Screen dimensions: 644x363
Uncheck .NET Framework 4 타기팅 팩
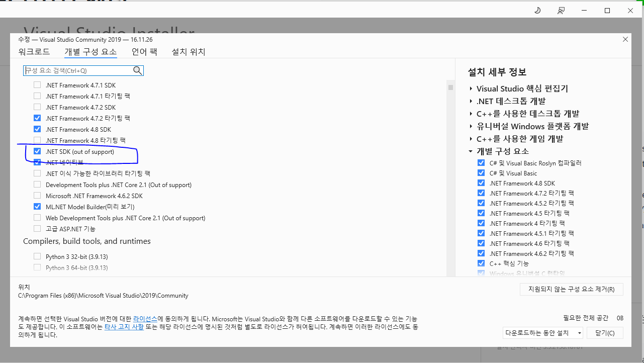coord(481,223)
